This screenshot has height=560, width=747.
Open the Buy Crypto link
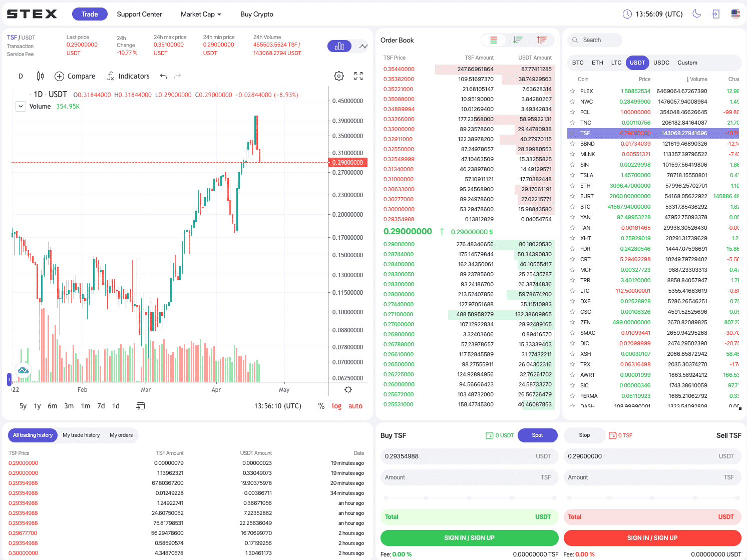(257, 14)
